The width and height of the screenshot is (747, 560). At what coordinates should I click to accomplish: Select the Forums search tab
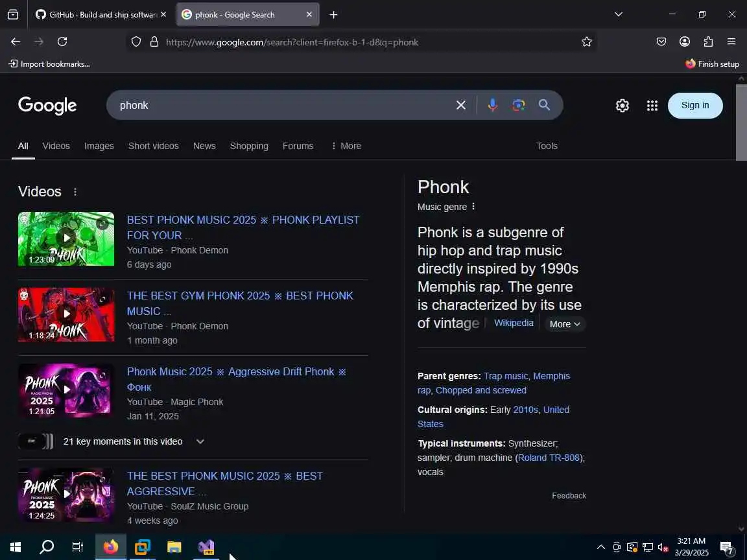click(x=298, y=146)
